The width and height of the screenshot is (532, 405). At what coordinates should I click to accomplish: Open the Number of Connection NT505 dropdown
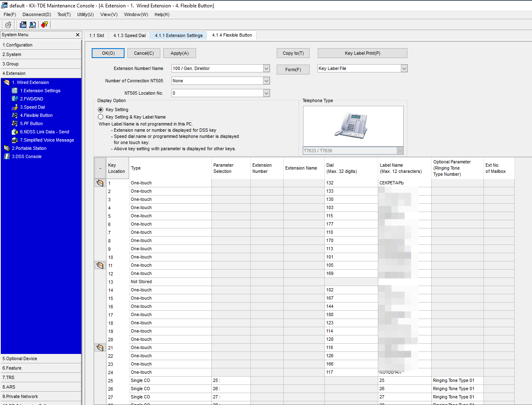tap(266, 81)
